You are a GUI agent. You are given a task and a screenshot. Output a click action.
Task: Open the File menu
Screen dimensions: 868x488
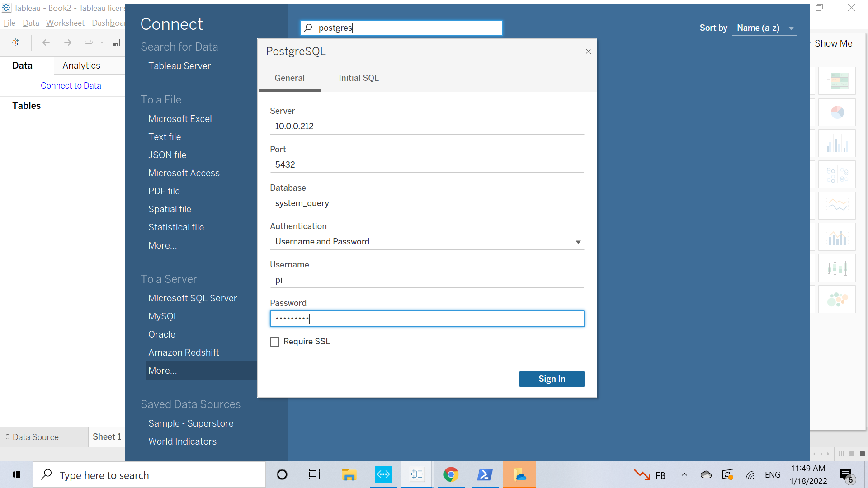(x=9, y=23)
